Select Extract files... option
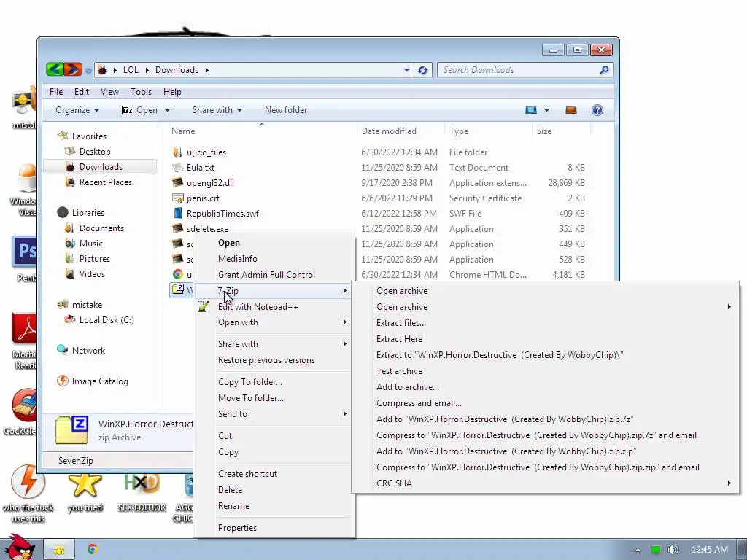The height and width of the screenshot is (560, 747). point(401,323)
